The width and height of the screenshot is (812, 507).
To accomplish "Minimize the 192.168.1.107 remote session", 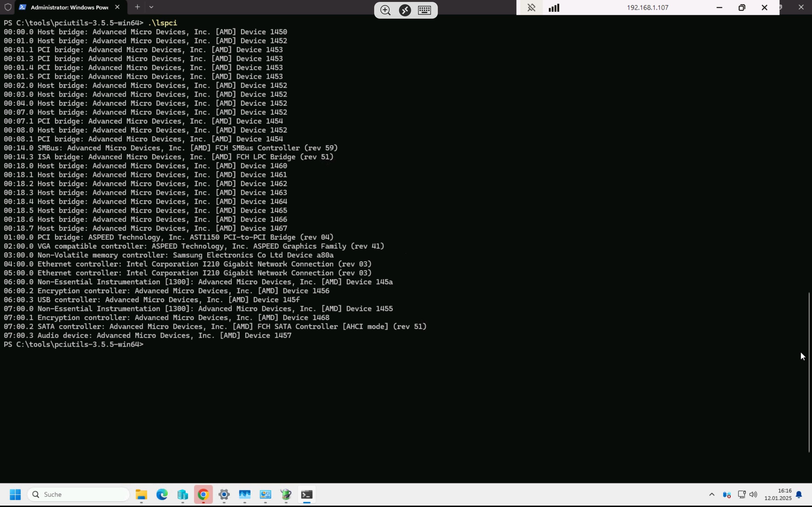I will click(720, 7).
